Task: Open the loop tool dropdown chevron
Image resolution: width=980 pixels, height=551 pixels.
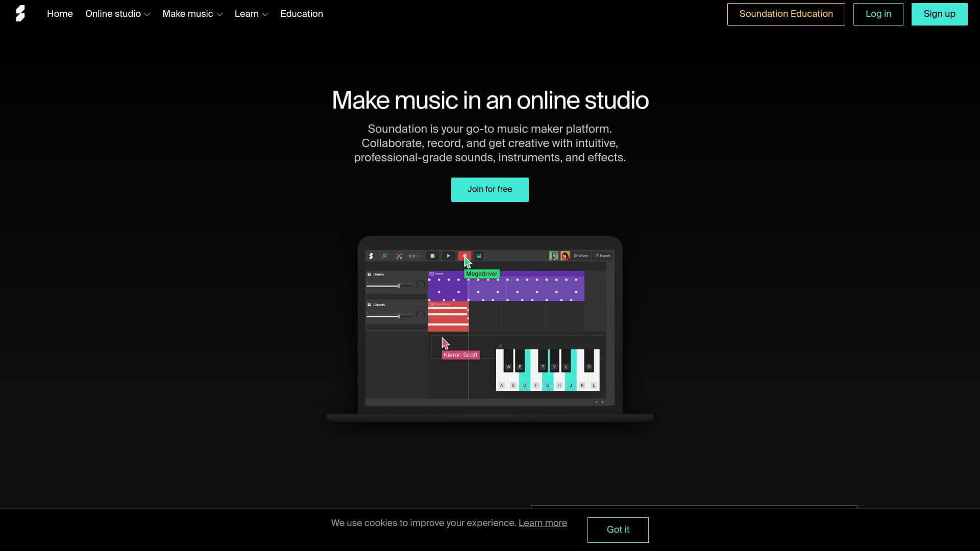Action: pos(419,256)
